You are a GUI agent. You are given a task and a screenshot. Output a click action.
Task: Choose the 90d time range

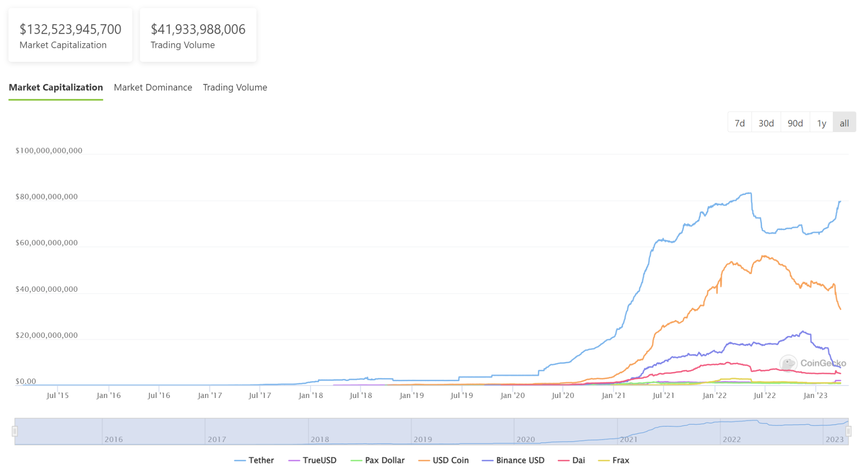coord(795,123)
